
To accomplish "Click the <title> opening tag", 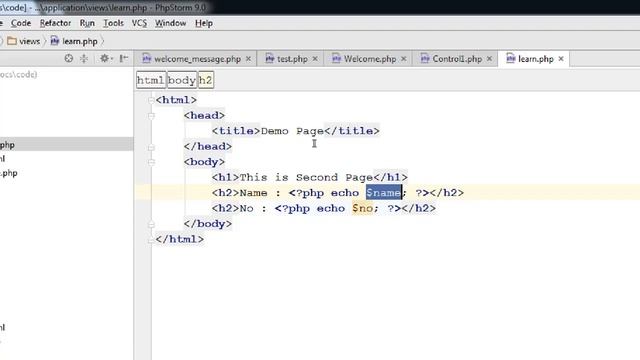I will click(x=236, y=131).
